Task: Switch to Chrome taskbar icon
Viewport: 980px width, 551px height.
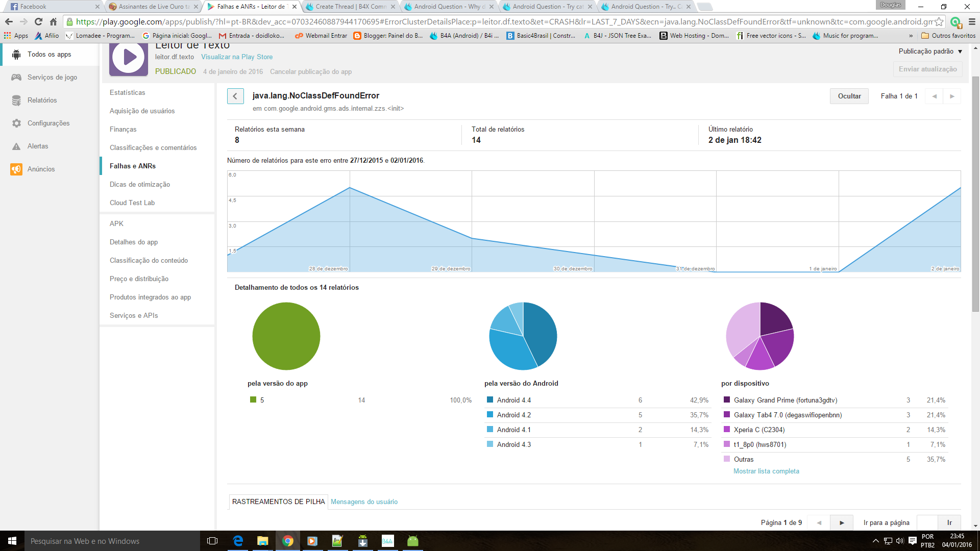Action: coord(287,541)
